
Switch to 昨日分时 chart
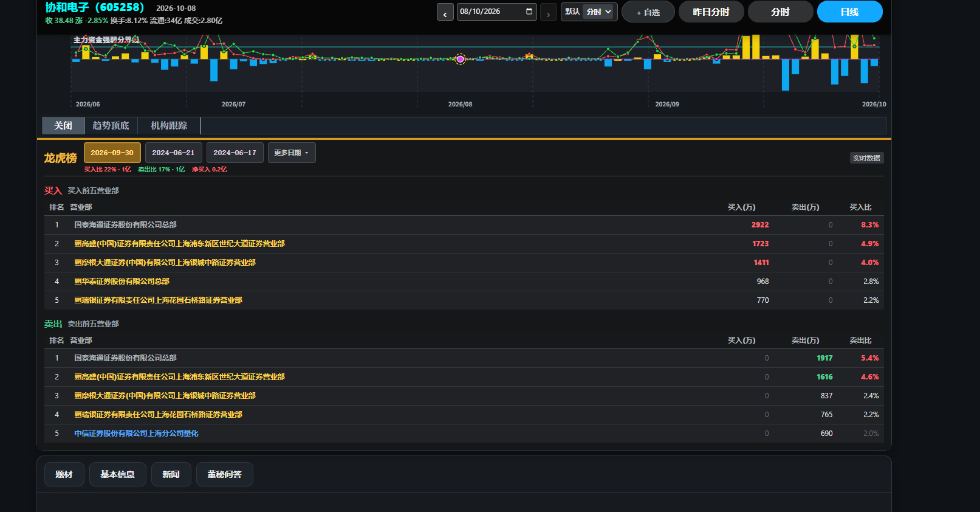[x=711, y=12]
